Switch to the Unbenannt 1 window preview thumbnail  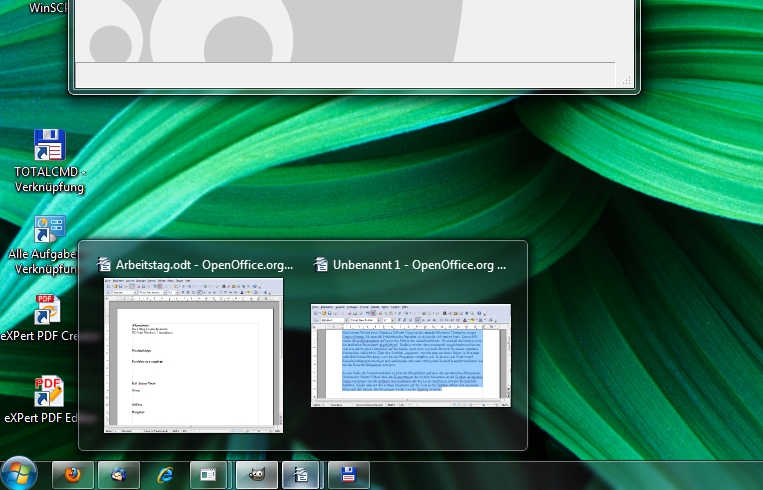tap(412, 354)
